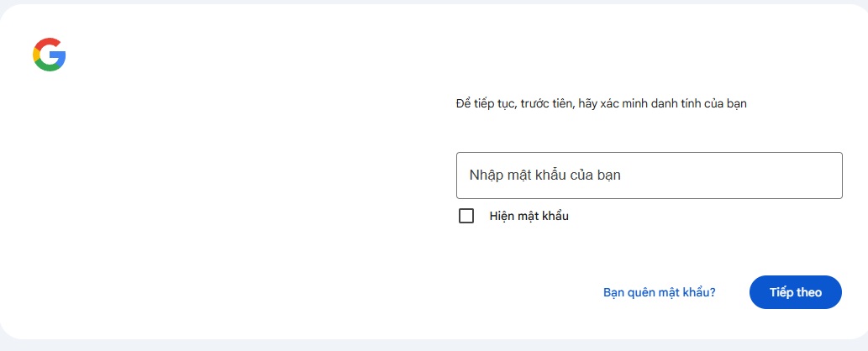Viewport: 868px width, 351px height.
Task: Click the identity verification instruction text
Action: coord(601,104)
